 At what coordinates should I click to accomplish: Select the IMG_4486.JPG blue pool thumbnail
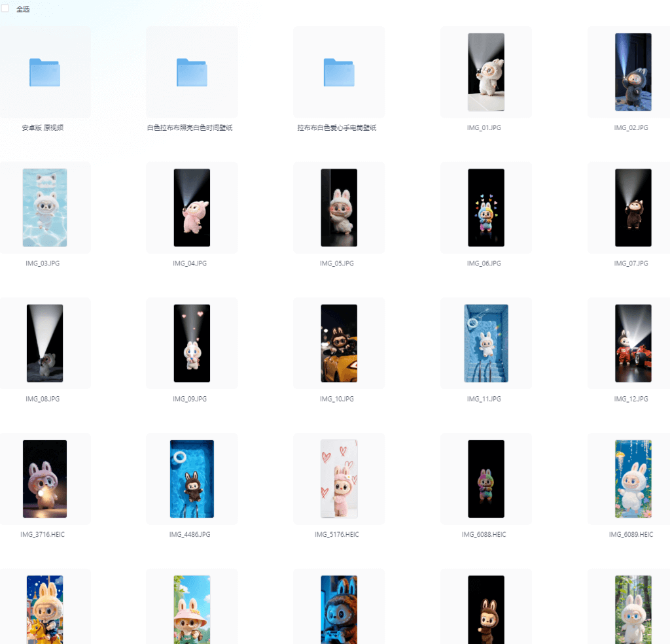point(192,479)
